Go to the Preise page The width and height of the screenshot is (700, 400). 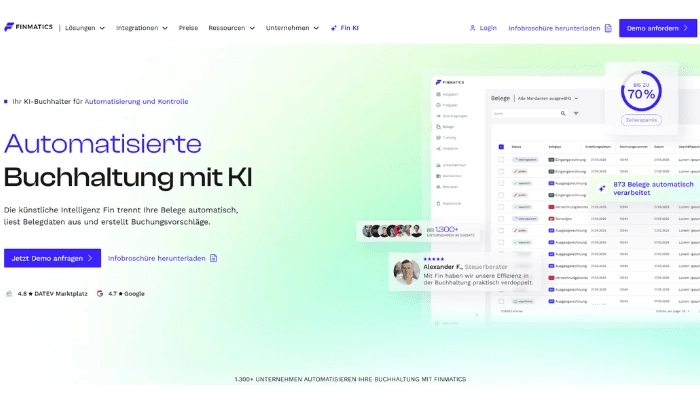(x=188, y=28)
